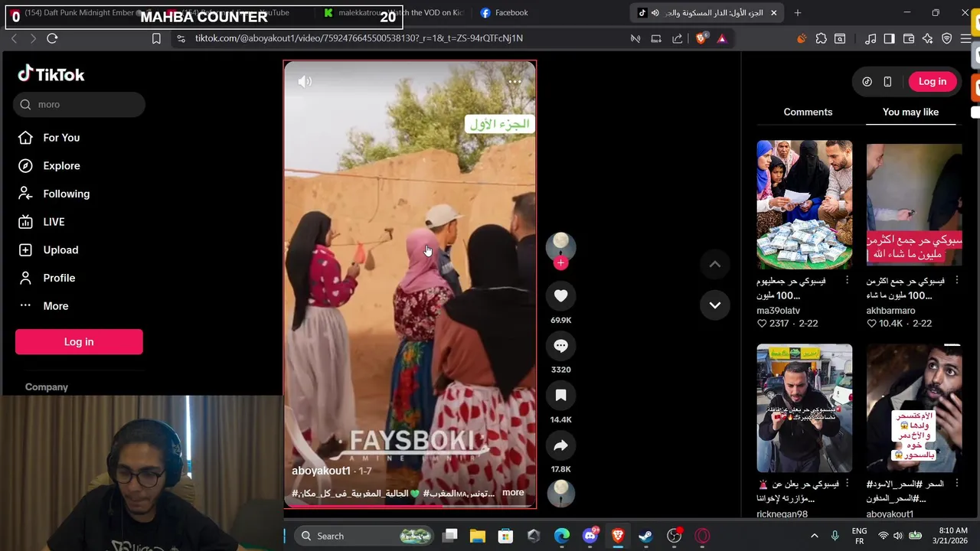Switch to the Kick VOD browser tab

point(394,13)
